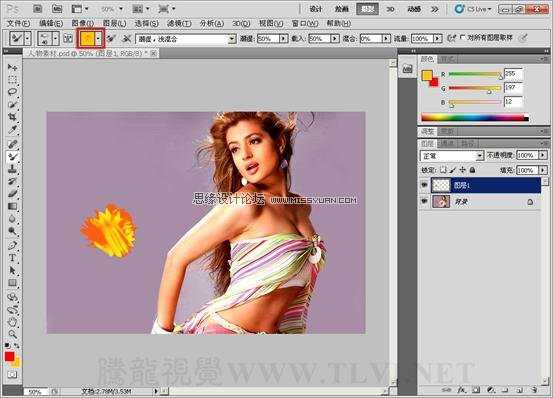
Task: Toggle Quick Mask mode at toolbox bottom
Action: click(12, 374)
